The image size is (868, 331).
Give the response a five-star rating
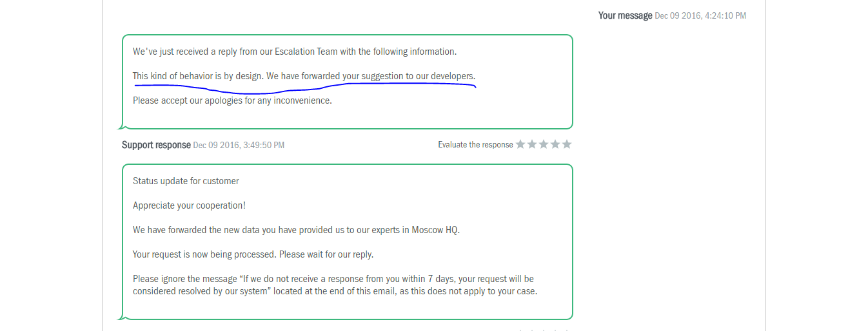567,144
